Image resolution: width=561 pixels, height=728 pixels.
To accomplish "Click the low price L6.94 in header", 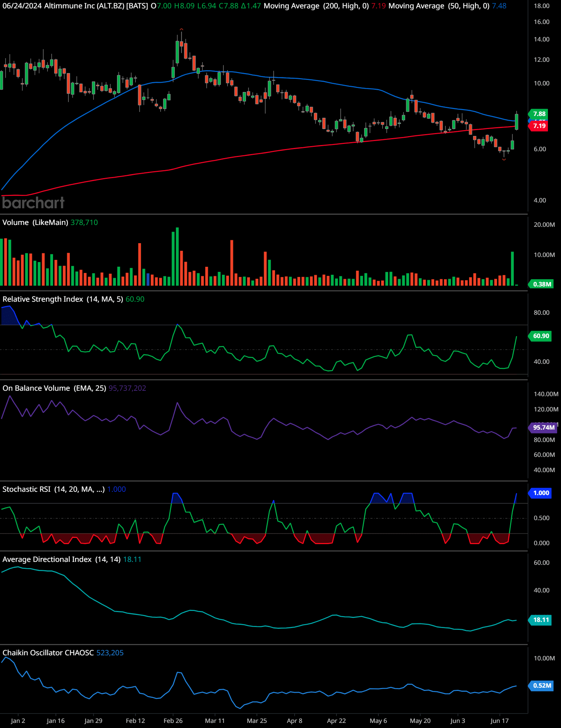I will coord(207,6).
